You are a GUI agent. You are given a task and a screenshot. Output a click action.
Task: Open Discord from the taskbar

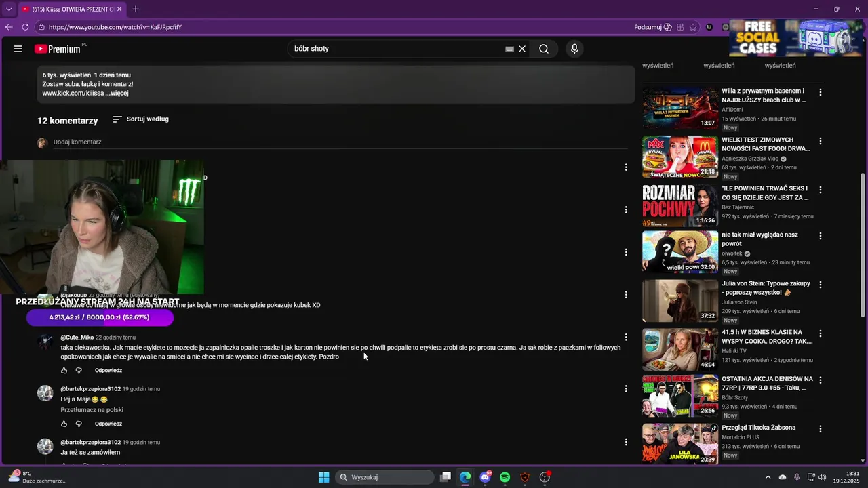tap(485, 477)
